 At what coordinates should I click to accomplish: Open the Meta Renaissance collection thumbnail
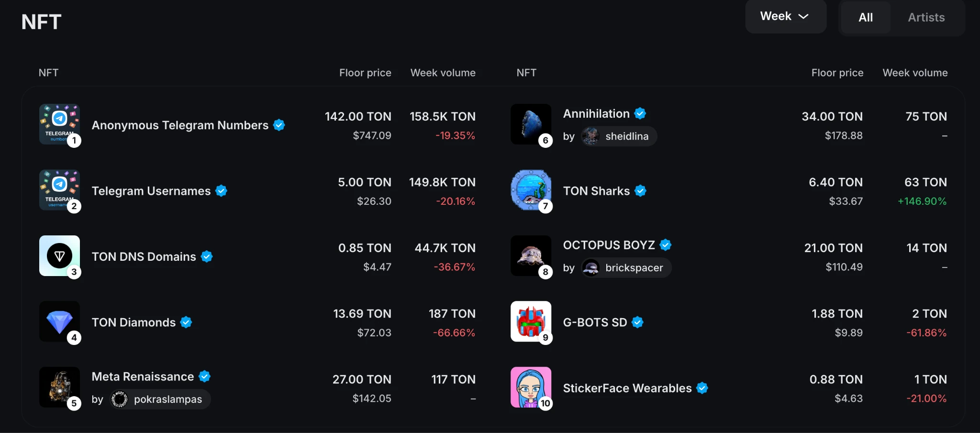pyautogui.click(x=59, y=387)
